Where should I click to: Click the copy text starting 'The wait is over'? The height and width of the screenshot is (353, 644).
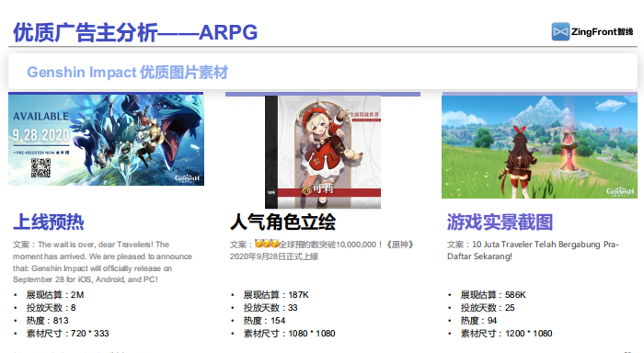click(x=103, y=262)
